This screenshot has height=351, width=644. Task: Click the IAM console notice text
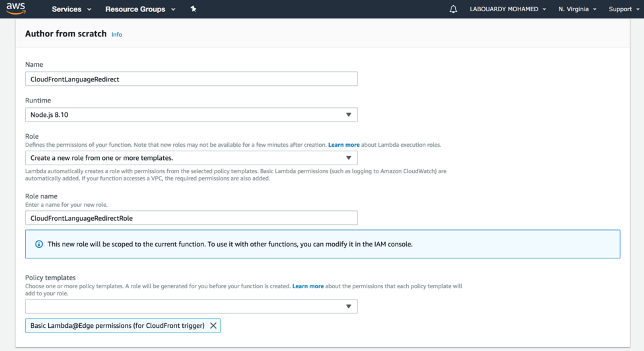[230, 244]
